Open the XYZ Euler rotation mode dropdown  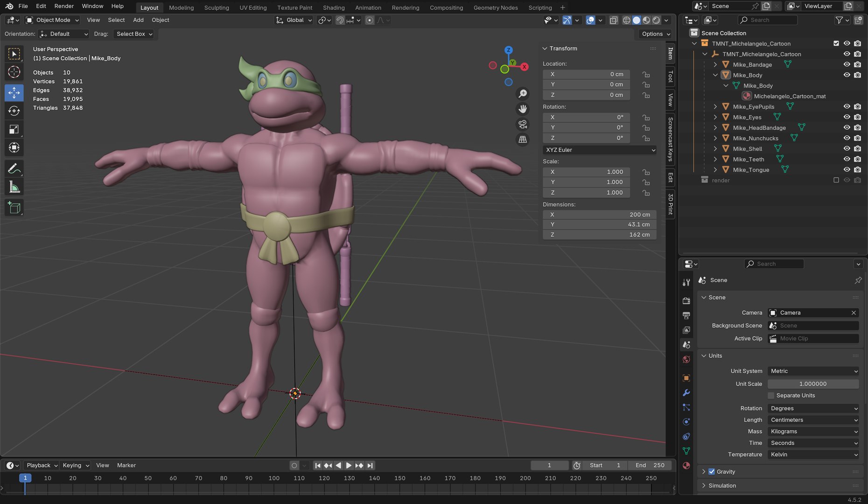(x=600, y=150)
